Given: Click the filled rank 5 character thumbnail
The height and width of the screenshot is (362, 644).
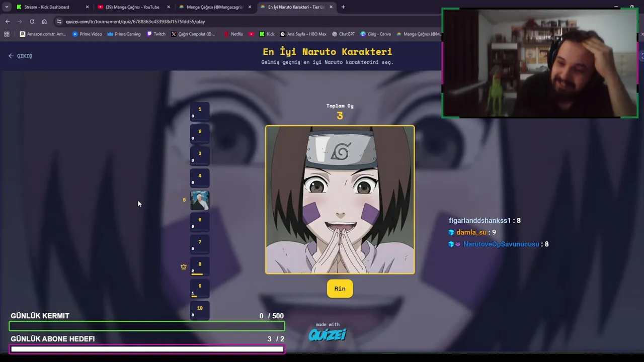Looking at the screenshot, I should (200, 201).
